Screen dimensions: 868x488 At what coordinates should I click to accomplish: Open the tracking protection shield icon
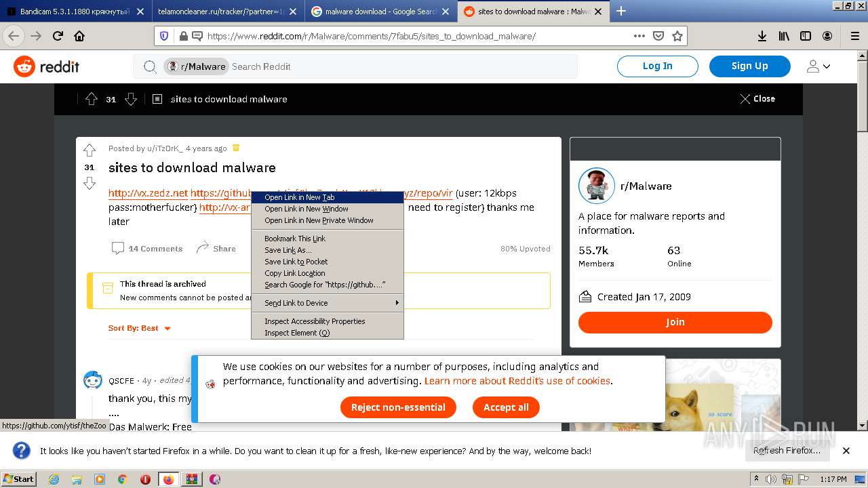tap(164, 36)
